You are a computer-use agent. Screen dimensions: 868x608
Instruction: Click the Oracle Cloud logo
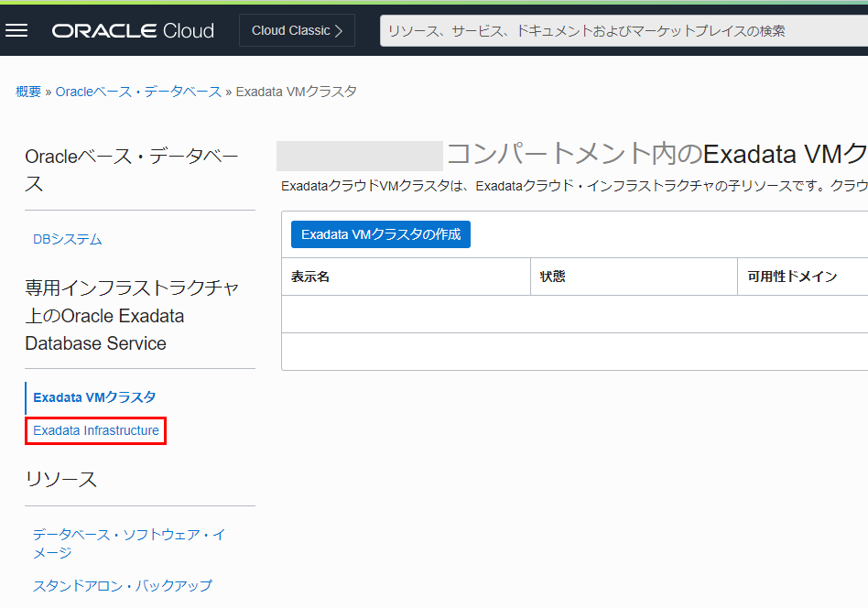(133, 31)
